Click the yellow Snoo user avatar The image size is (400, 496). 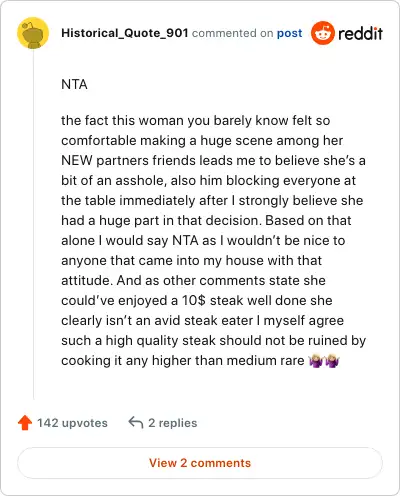pos(33,33)
